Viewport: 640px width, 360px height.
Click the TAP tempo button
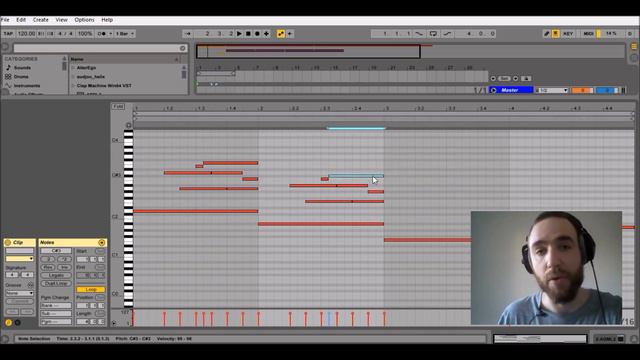8,34
